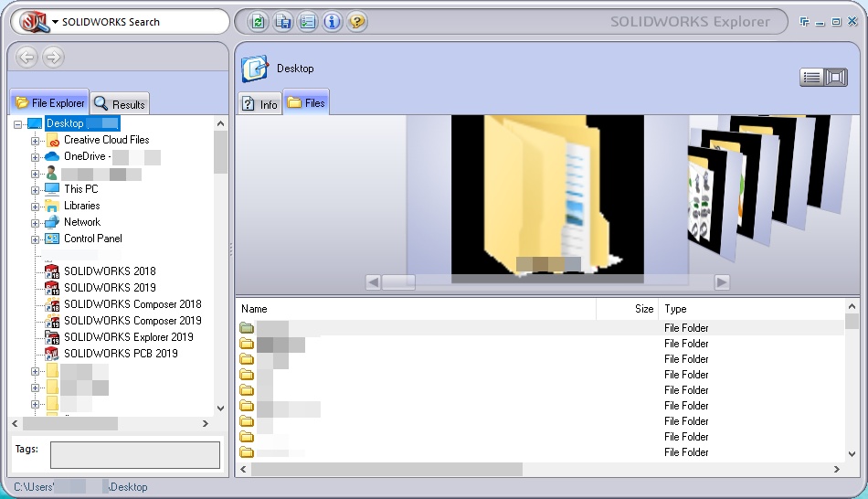Open the Files tab
Screen dimensions: 868x499
pos(306,102)
